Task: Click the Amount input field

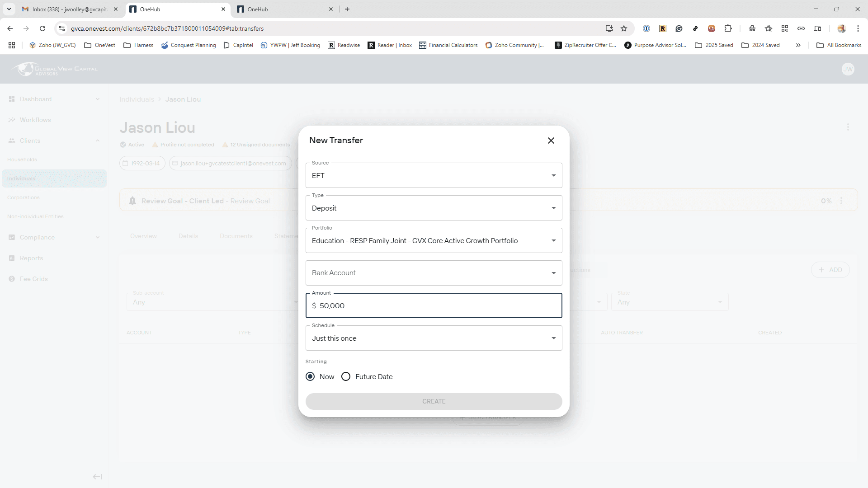Action: (434, 305)
